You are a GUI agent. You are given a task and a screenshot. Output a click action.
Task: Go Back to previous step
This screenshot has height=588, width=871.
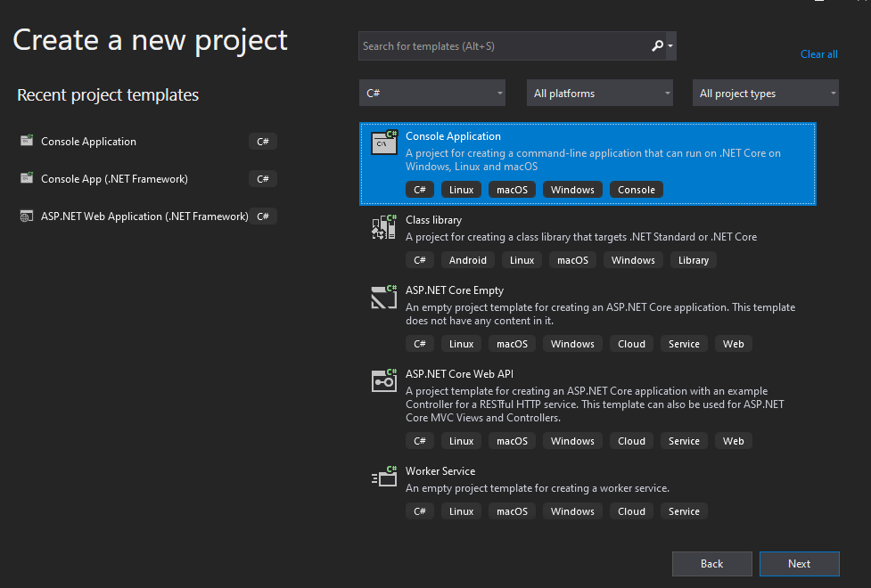pyautogui.click(x=711, y=564)
